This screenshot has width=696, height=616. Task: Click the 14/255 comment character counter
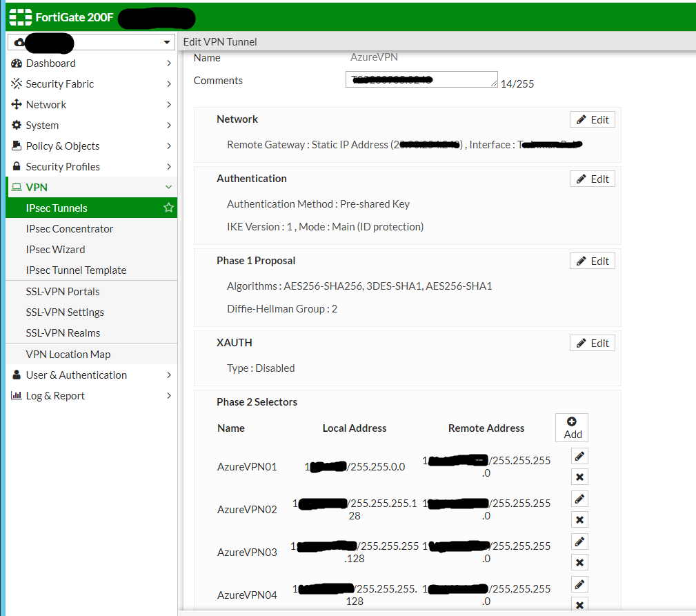click(517, 84)
